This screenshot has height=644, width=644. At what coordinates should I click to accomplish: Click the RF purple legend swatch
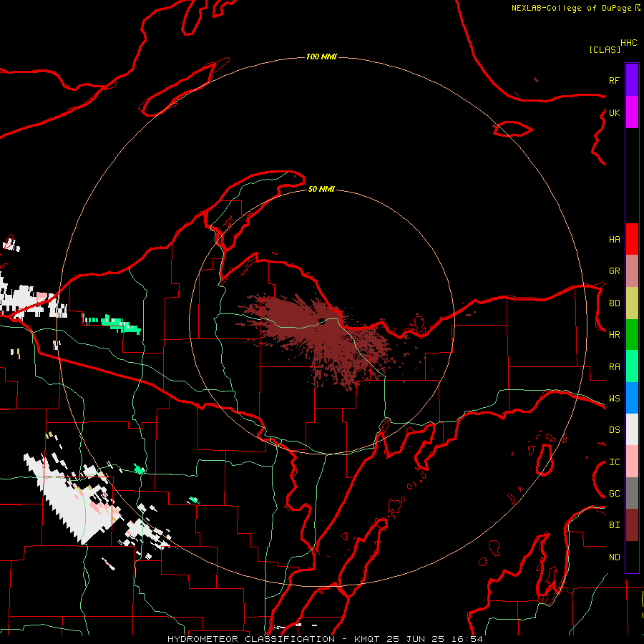point(632,80)
